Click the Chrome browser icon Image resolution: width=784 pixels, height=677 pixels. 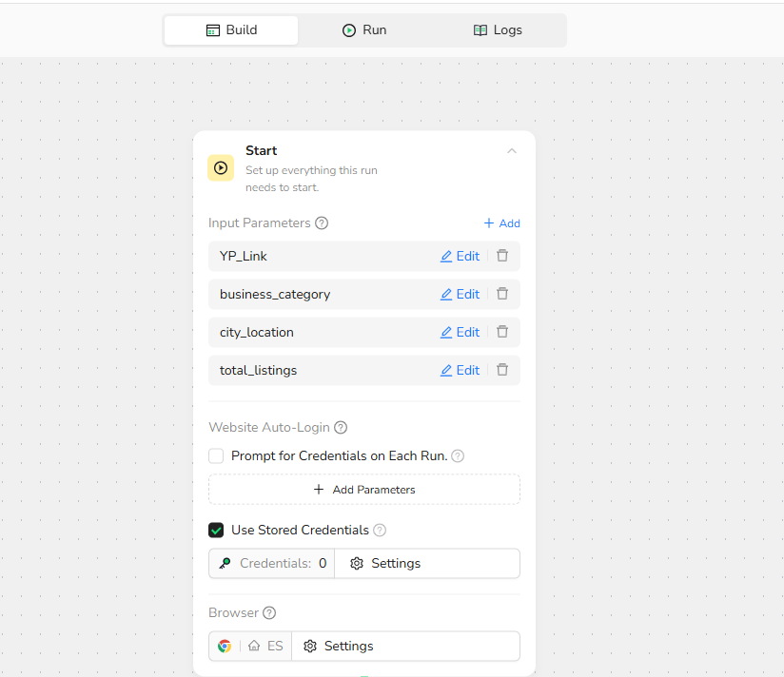[x=225, y=646]
